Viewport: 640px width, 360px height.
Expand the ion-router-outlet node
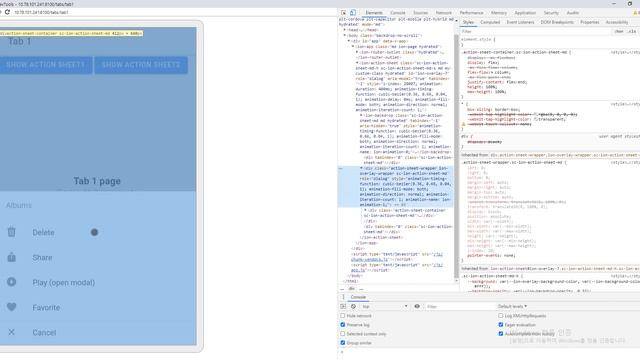click(357, 52)
